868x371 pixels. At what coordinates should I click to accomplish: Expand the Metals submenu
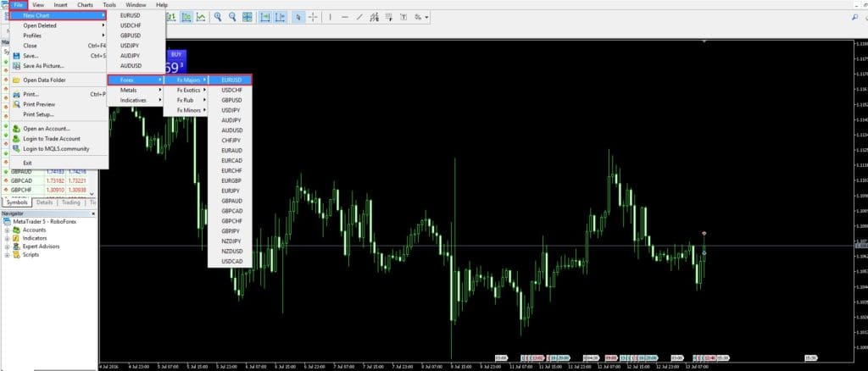pyautogui.click(x=136, y=90)
